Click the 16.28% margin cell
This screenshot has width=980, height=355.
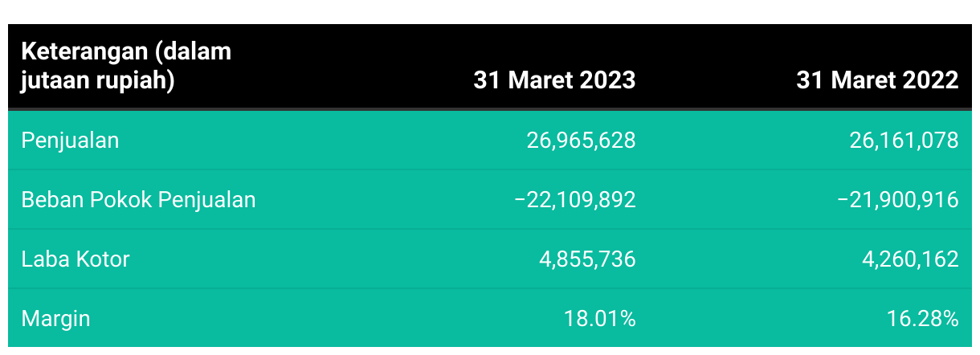pyautogui.click(x=923, y=318)
